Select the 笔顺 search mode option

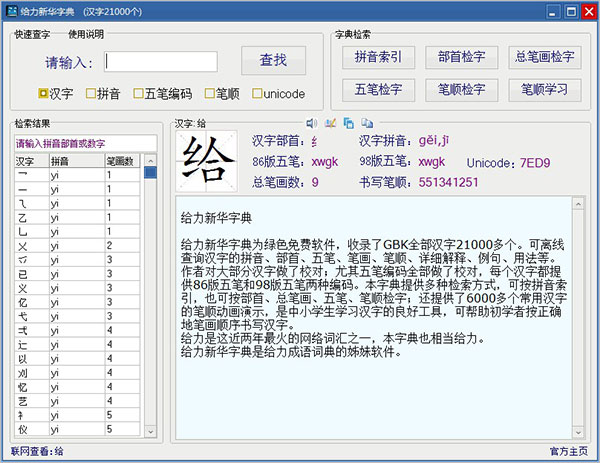click(x=222, y=93)
